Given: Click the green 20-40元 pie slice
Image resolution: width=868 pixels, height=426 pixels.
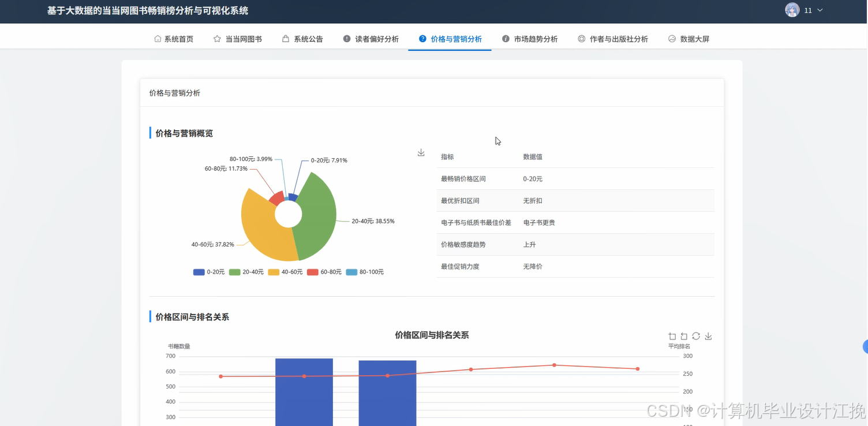Looking at the screenshot, I should pyautogui.click(x=316, y=216).
